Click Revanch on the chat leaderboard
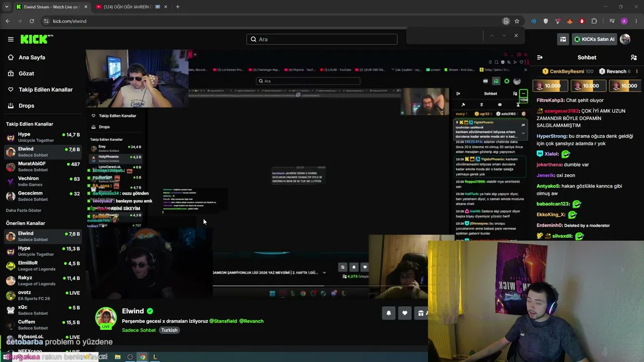 point(616,71)
